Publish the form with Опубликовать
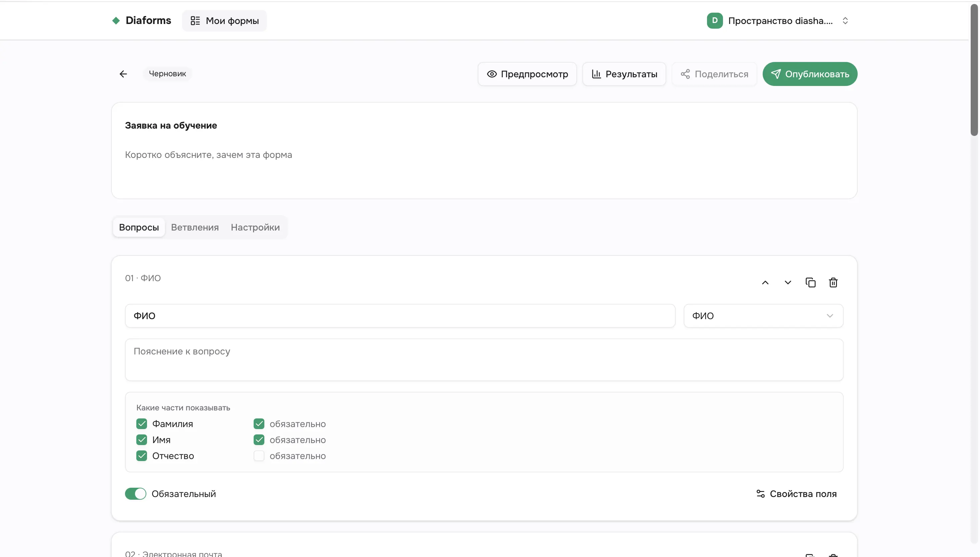Screen dimensions: 980x557 click(x=810, y=74)
